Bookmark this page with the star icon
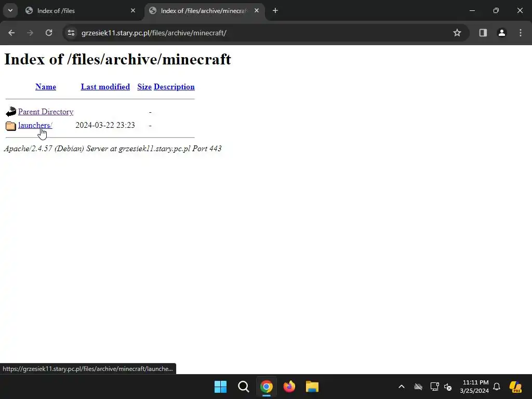Screen dimensions: 532x399 (457, 33)
